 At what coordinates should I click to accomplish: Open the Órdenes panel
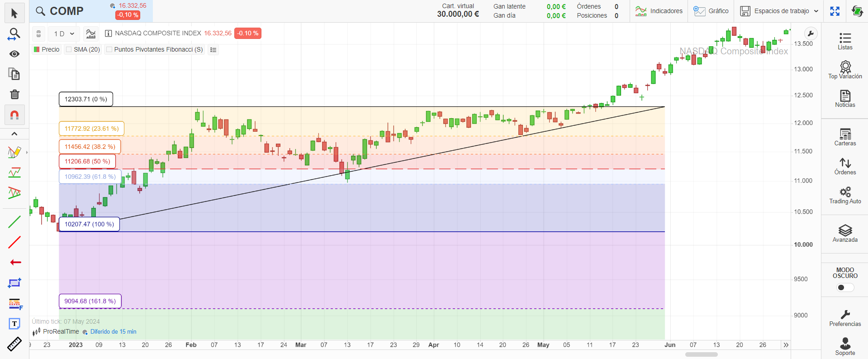845,166
